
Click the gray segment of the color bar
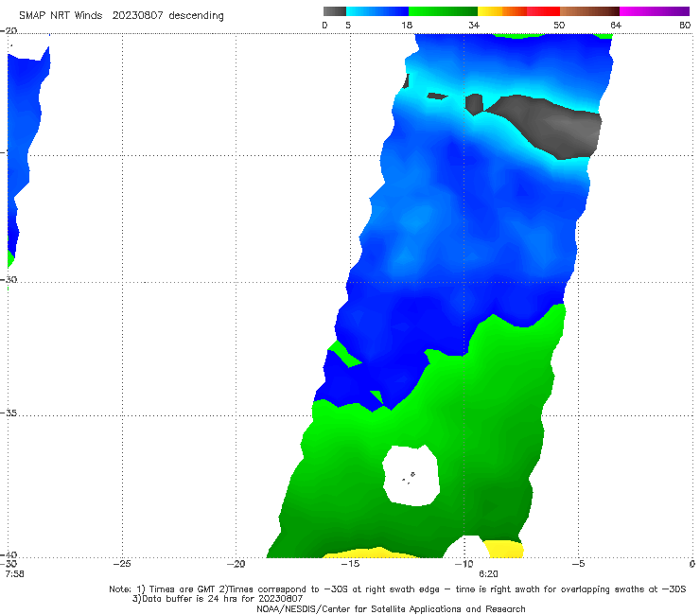(x=334, y=11)
